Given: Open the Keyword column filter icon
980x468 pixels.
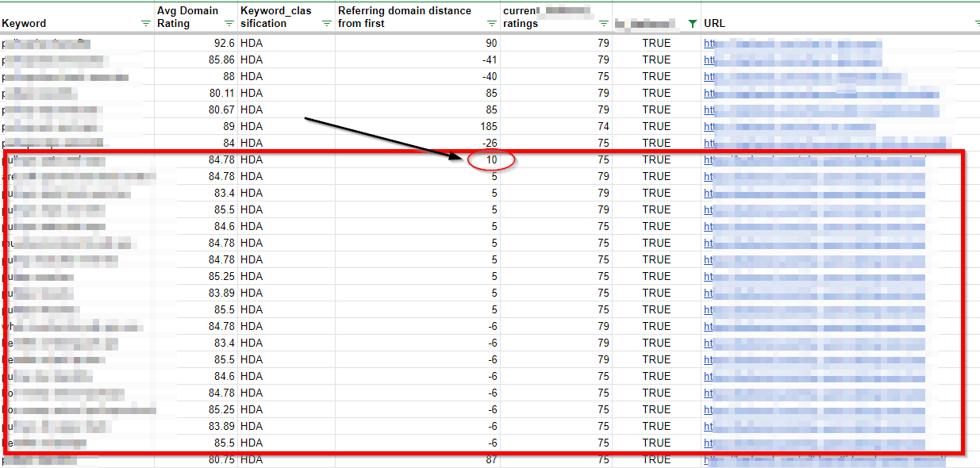Looking at the screenshot, I should point(145,24).
